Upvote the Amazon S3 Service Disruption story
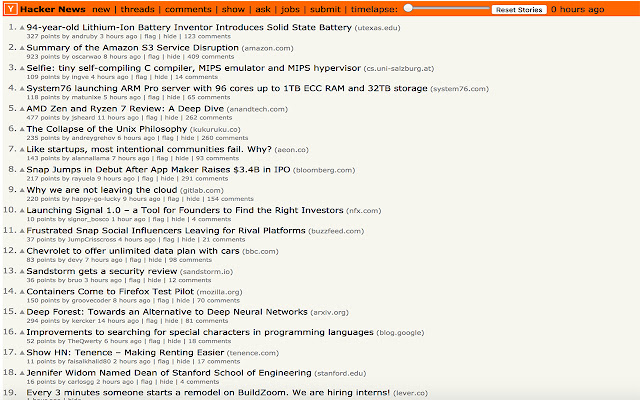640x400 pixels. (22, 49)
